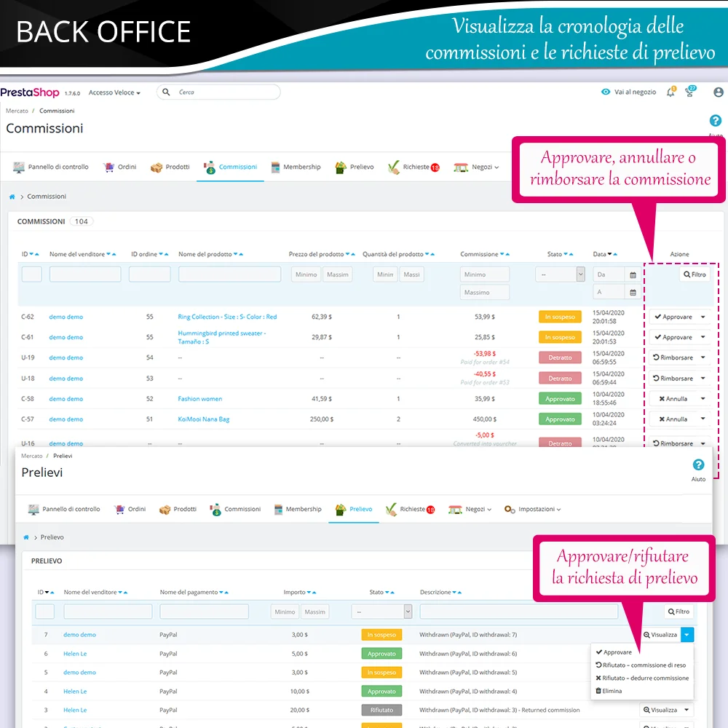The image size is (728, 728).
Task: Open the orders cart icon in header
Action: (690, 92)
